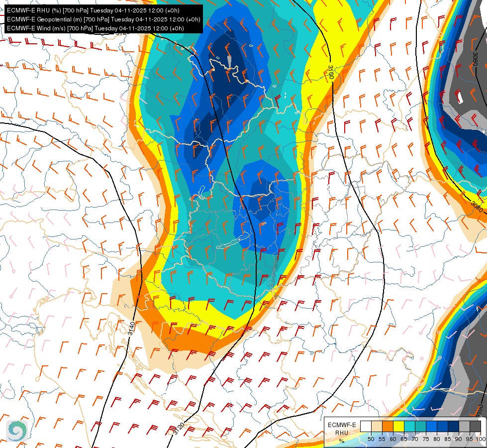Click the 3060 geopotential contour label
The width and height of the screenshot is (487, 448).
(x=475, y=59)
